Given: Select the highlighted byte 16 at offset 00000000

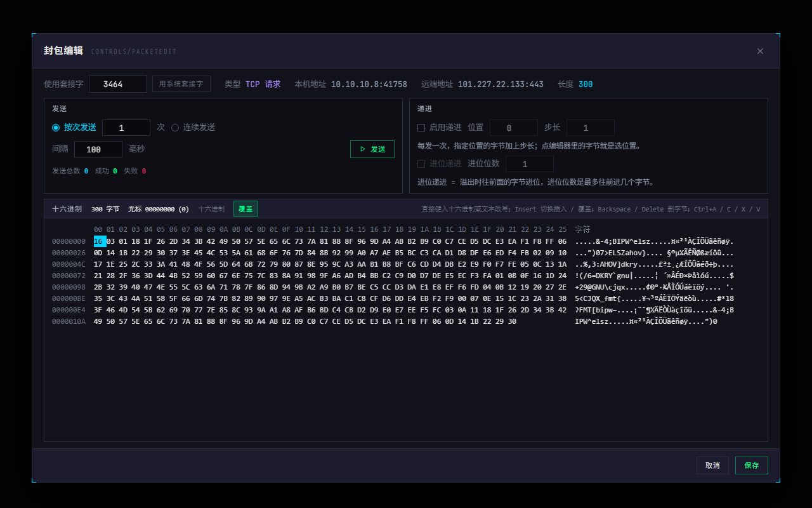Looking at the screenshot, I should tap(100, 241).
